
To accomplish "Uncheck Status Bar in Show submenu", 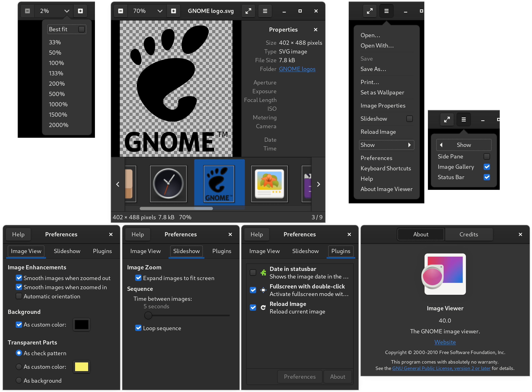I will coord(487,177).
